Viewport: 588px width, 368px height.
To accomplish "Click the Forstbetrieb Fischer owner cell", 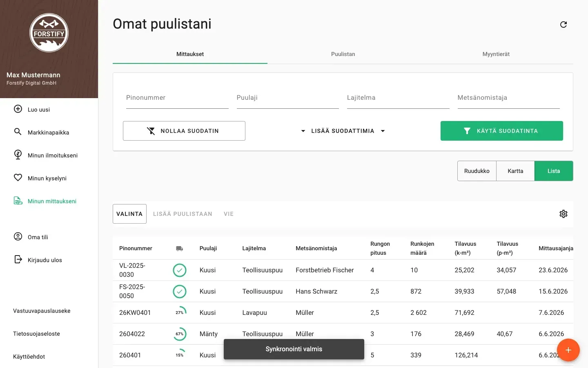I will click(325, 270).
